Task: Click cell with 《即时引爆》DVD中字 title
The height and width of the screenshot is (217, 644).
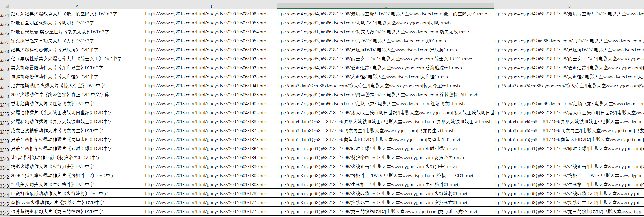Action: 77,148
